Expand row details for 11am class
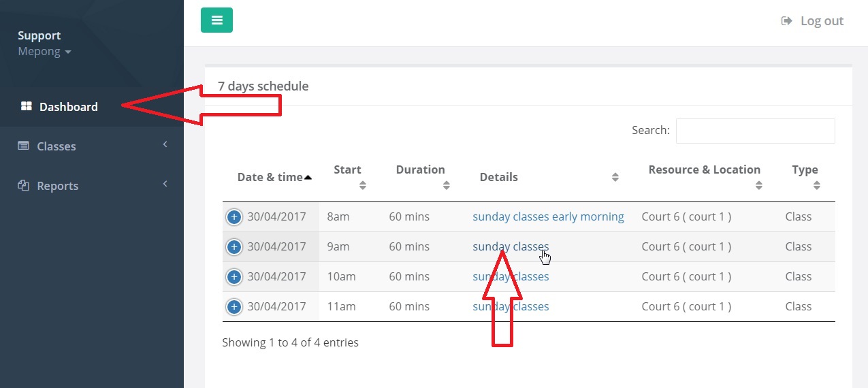Viewport: 868px width, 388px height. [x=234, y=307]
